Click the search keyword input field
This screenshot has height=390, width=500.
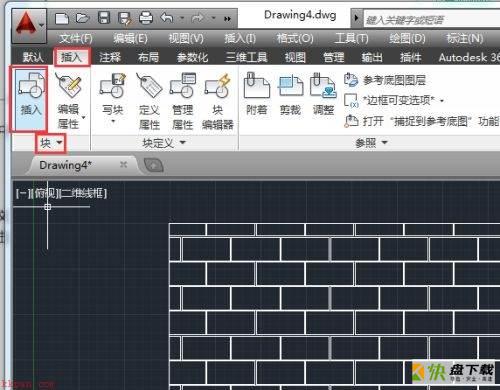431,20
